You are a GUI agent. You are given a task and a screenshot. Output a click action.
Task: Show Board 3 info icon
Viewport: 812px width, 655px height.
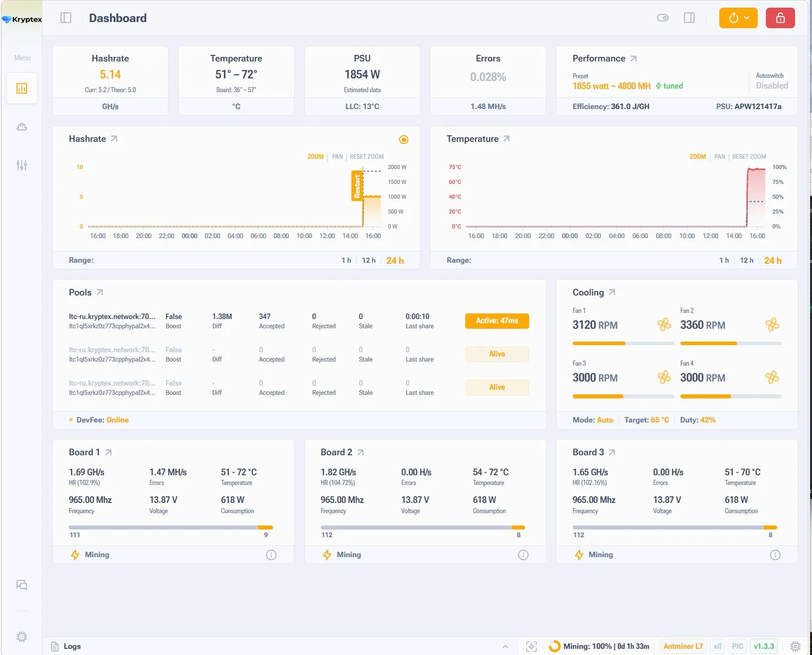point(775,555)
